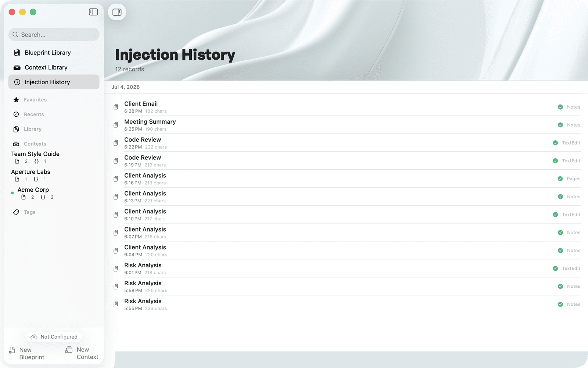The width and height of the screenshot is (588, 368).
Task: Open the Client Email record
Action: coord(346,107)
